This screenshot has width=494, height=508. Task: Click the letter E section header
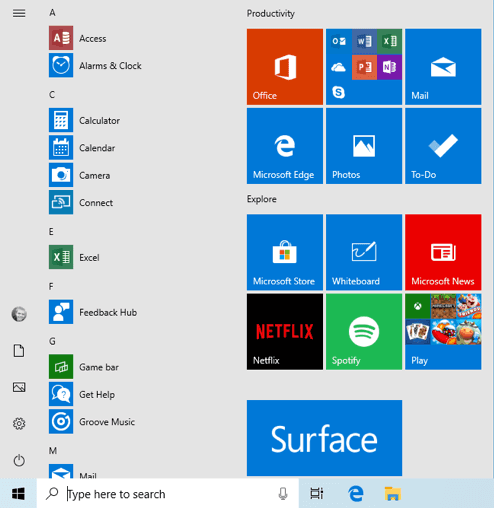[51, 232]
